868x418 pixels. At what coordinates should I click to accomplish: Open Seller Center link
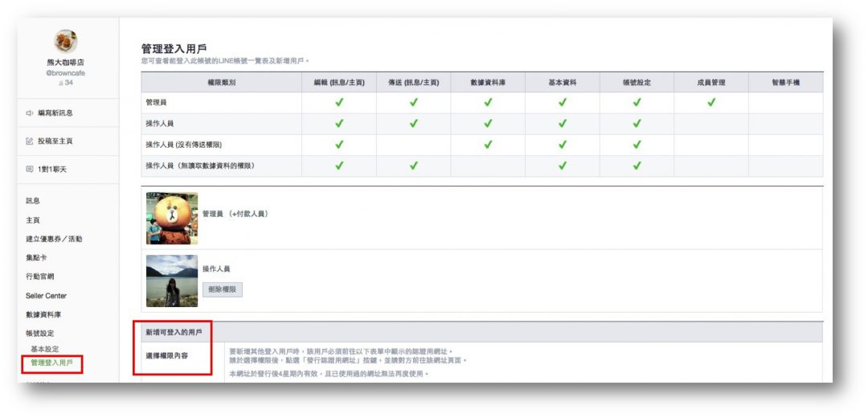pyautogui.click(x=46, y=296)
